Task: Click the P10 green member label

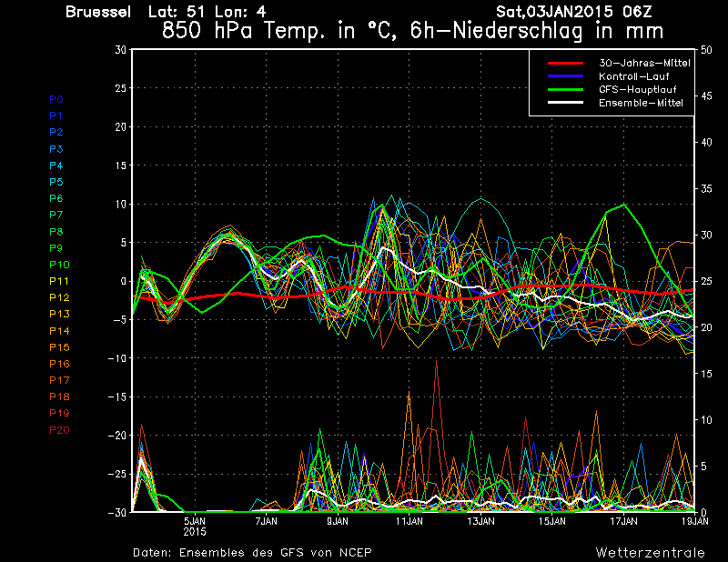Action: 59,265
